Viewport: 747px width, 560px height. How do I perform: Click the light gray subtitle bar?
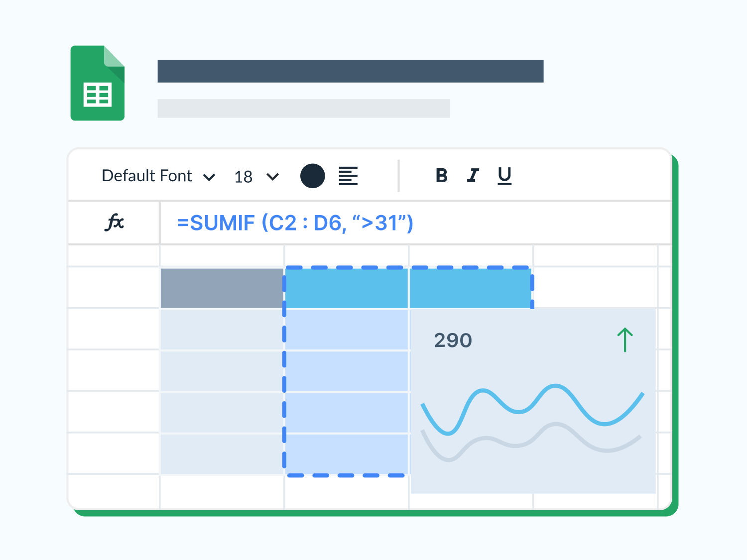303,108
